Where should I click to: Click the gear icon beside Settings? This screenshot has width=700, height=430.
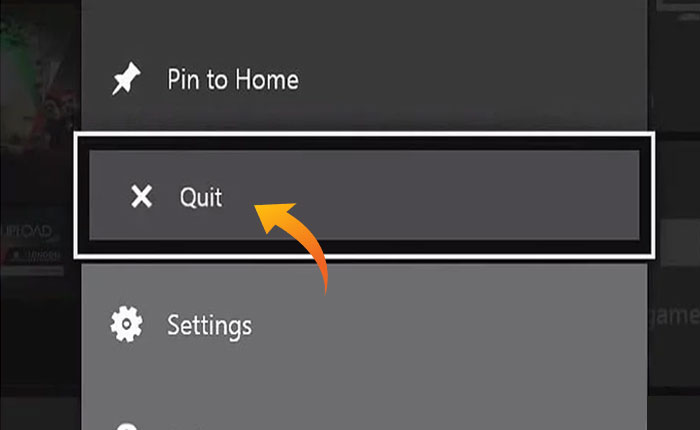[126, 324]
